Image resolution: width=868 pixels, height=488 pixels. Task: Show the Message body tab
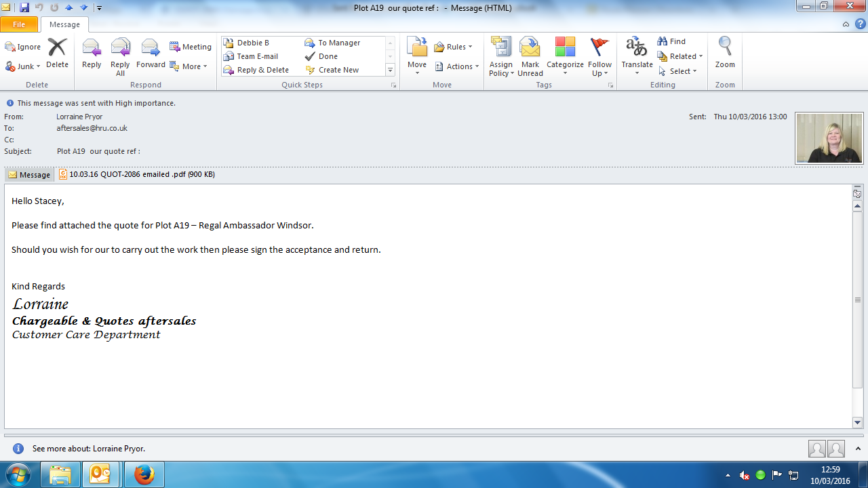click(29, 174)
